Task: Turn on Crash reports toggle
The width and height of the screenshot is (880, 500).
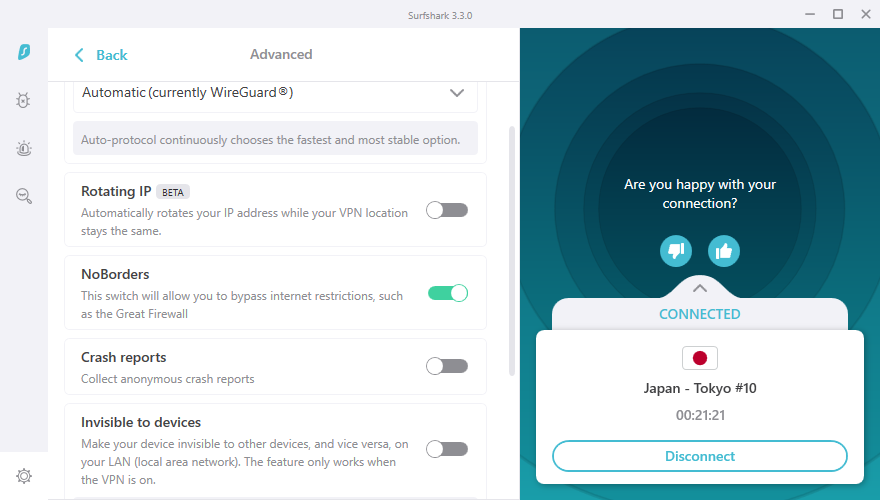Action: (447, 366)
